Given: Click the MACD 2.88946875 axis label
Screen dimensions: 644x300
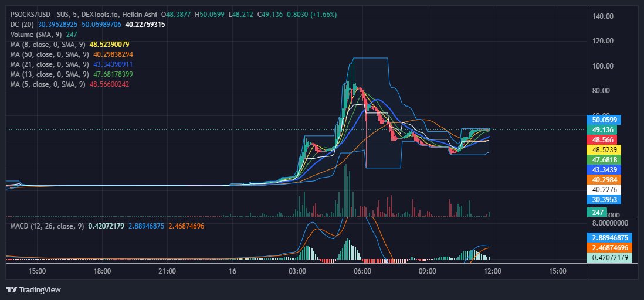Looking at the screenshot, I should click(609, 238).
